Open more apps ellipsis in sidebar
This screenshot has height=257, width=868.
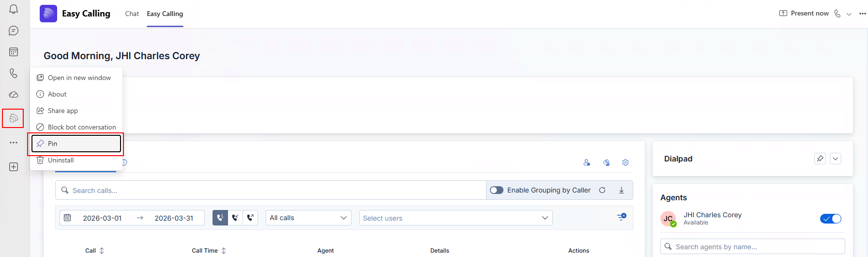pos(14,143)
